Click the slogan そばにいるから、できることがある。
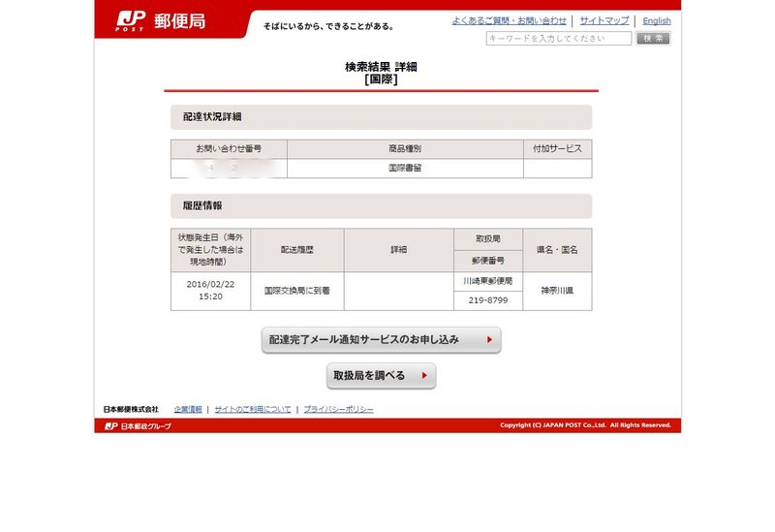Screen dimensions: 775x532 coord(328,26)
